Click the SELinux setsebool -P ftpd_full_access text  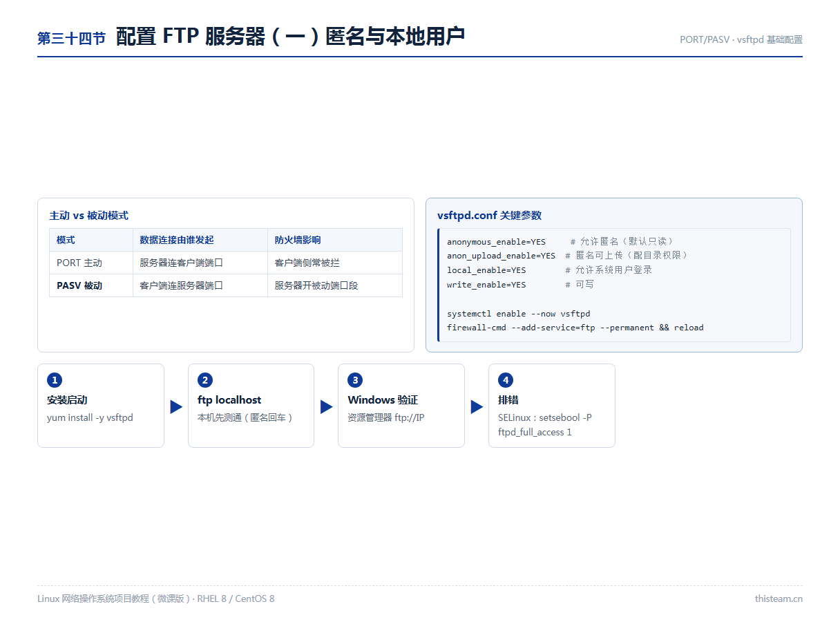point(545,425)
